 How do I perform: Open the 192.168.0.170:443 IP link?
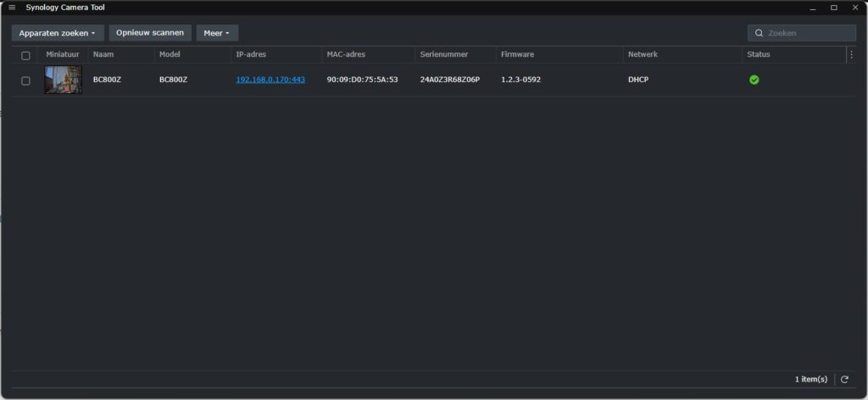(270, 80)
